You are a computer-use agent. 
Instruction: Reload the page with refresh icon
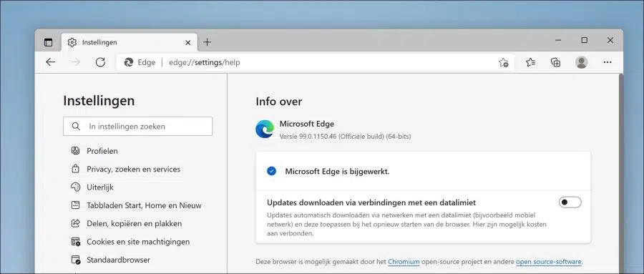pos(100,62)
